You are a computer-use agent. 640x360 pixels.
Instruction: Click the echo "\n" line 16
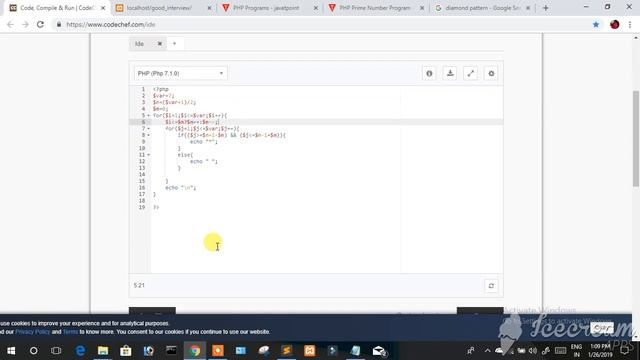tap(180, 188)
